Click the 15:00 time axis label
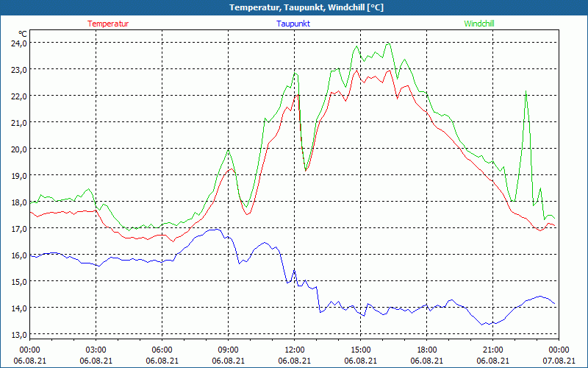The image size is (588, 368). point(361,350)
